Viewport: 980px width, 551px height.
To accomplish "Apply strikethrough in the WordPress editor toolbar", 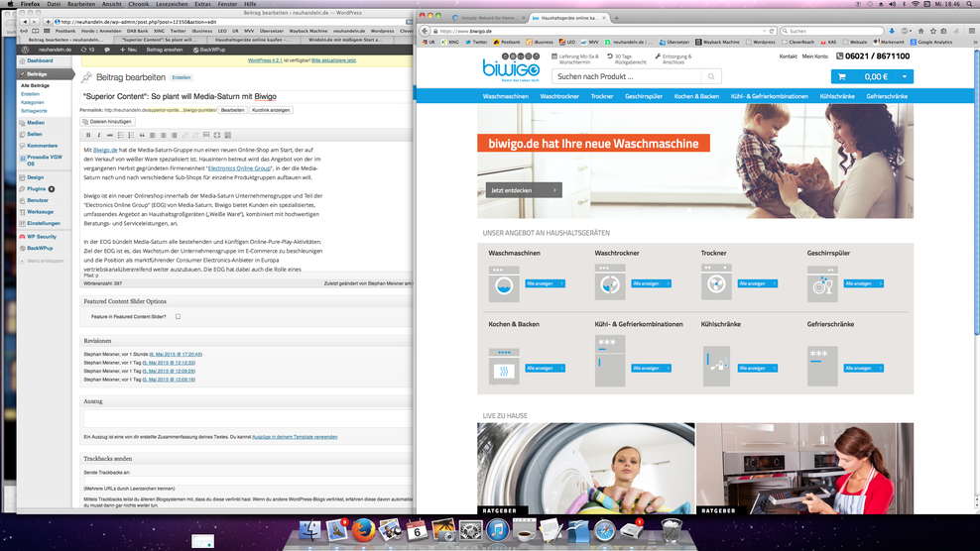I will (x=109, y=135).
